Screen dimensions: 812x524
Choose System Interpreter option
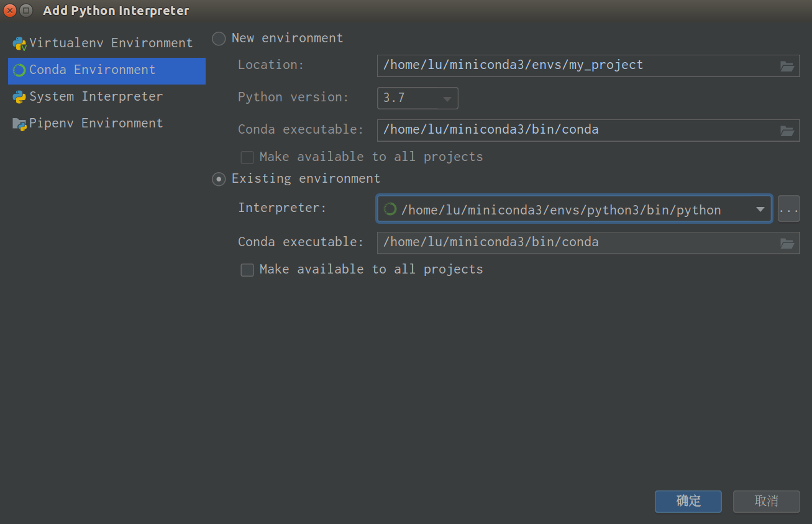[107, 97]
